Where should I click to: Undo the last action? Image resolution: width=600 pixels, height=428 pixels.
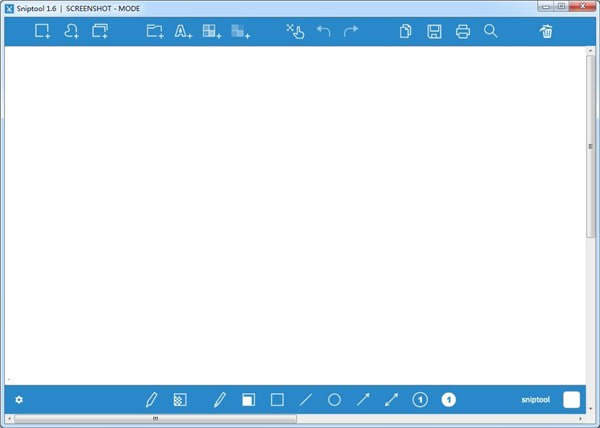point(323,32)
